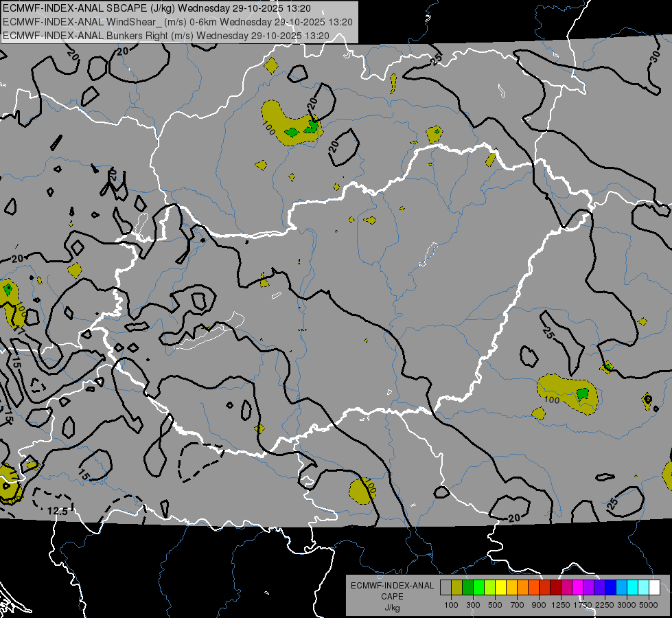Click the 1750 legend scale value
672x618 pixels.
(x=583, y=605)
